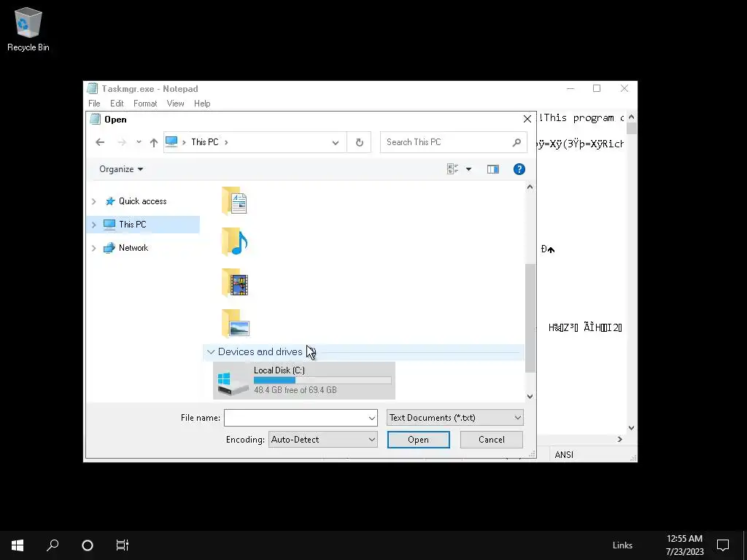747x560 pixels.
Task: Open the Encoding Auto-Detect dropdown
Action: pyautogui.click(x=323, y=440)
